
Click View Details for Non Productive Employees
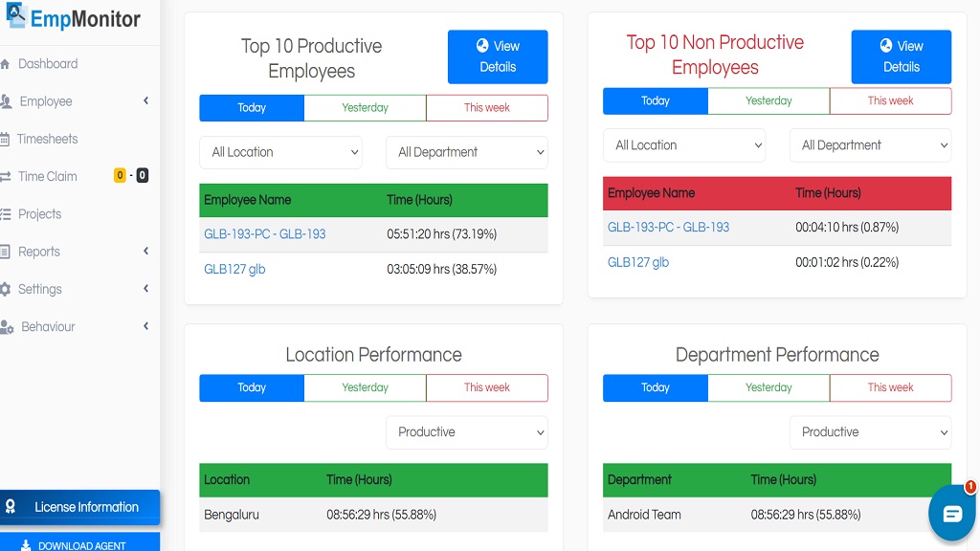pos(902,56)
